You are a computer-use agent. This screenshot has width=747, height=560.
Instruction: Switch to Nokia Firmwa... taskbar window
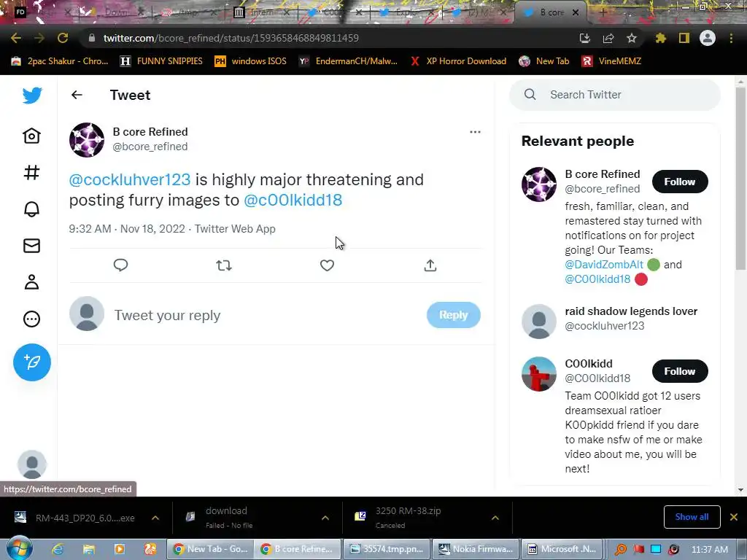tap(476, 548)
